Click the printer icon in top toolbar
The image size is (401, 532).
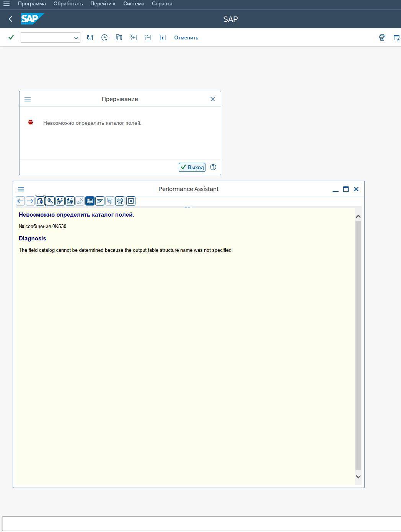pos(382,38)
